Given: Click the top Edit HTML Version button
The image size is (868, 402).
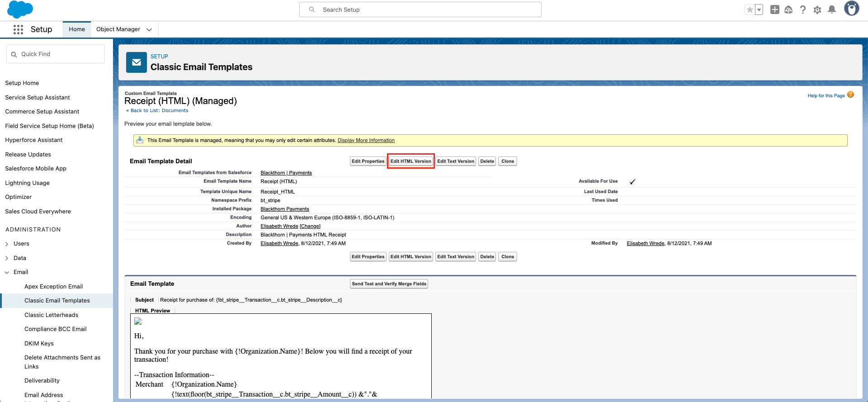Looking at the screenshot, I should coord(411,161).
